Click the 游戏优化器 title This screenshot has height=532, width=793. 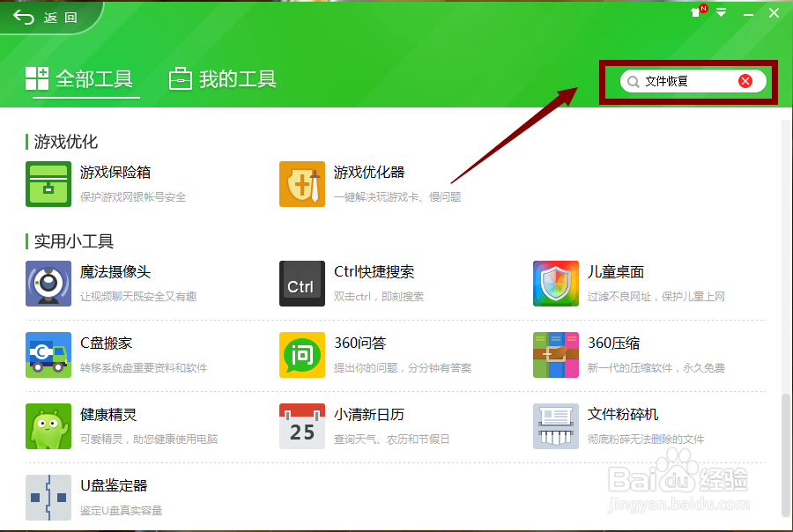(369, 173)
